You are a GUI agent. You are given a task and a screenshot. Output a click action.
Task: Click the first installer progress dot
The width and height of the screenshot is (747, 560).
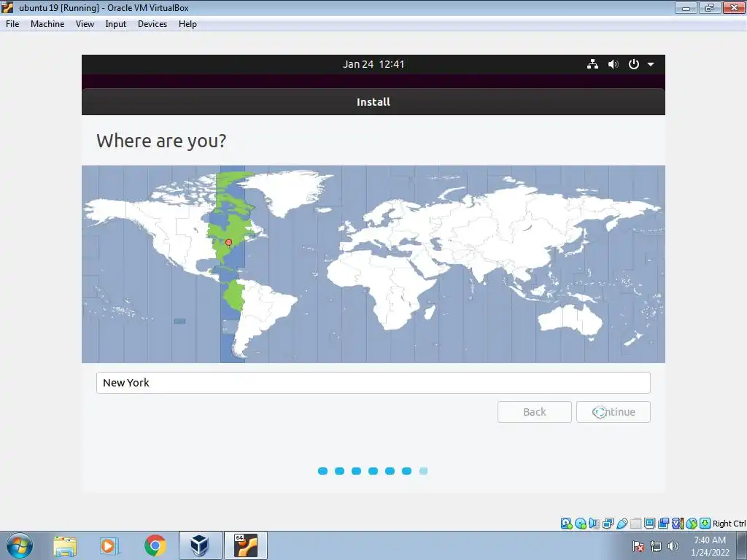tap(322, 471)
